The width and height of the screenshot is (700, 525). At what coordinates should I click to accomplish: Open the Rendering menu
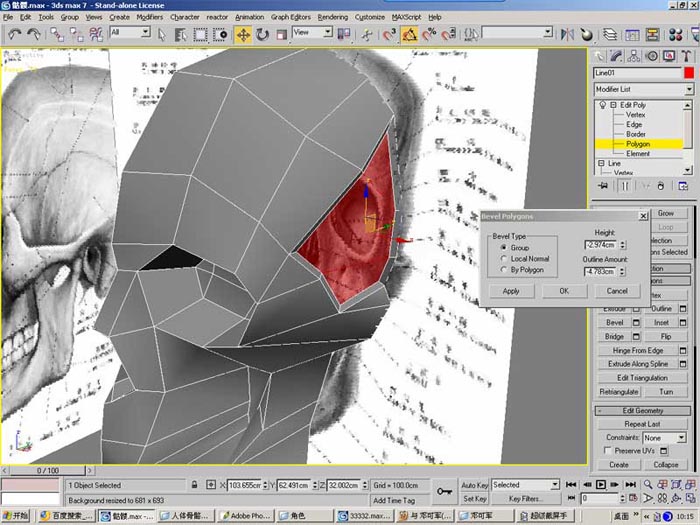point(333,17)
